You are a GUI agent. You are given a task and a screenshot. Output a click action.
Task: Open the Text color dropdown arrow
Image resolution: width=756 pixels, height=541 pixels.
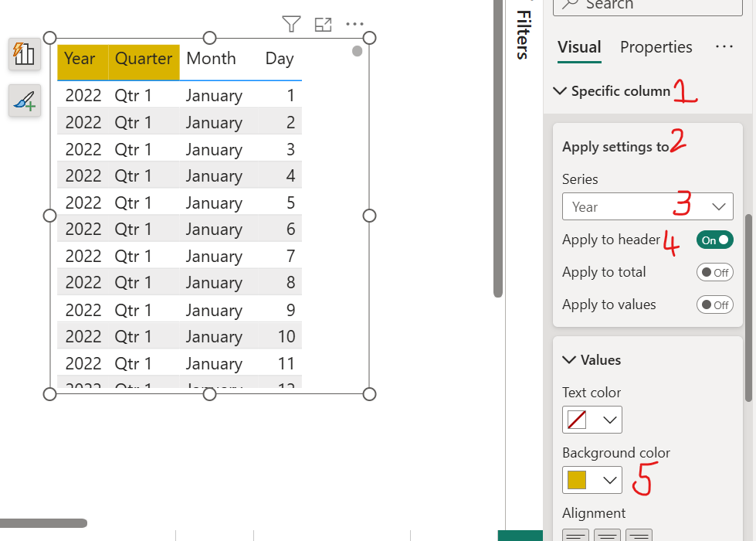click(610, 420)
